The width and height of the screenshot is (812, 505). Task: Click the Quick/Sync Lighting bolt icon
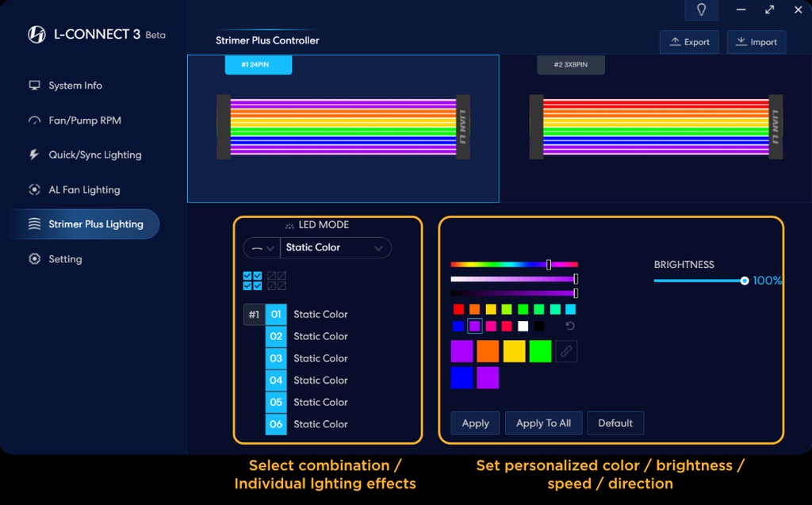[34, 155]
